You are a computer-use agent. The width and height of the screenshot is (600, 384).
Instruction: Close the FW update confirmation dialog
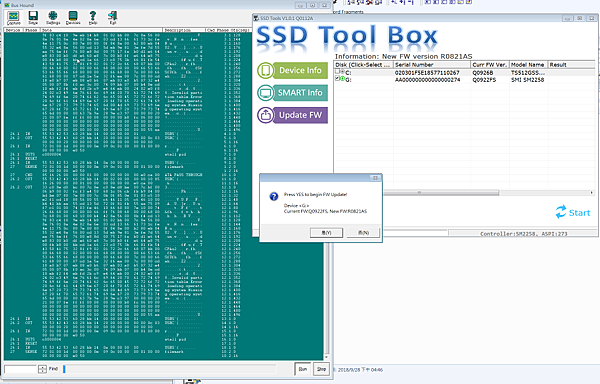(375, 178)
